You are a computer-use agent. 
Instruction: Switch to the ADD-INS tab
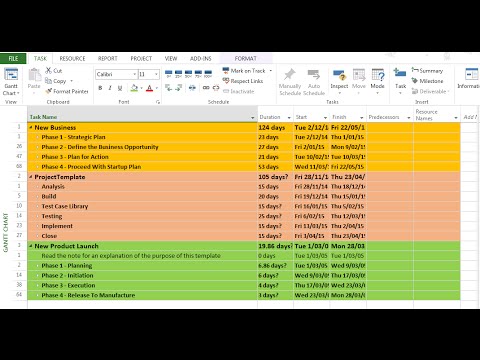tap(201, 59)
